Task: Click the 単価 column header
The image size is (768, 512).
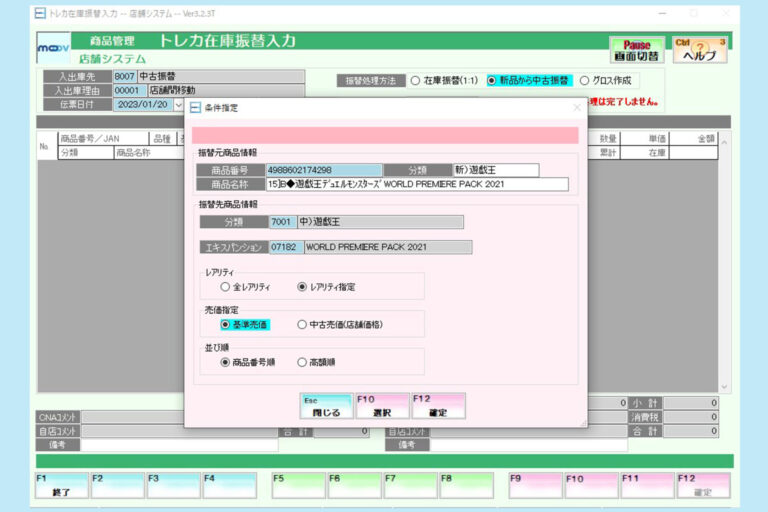Action: point(645,139)
